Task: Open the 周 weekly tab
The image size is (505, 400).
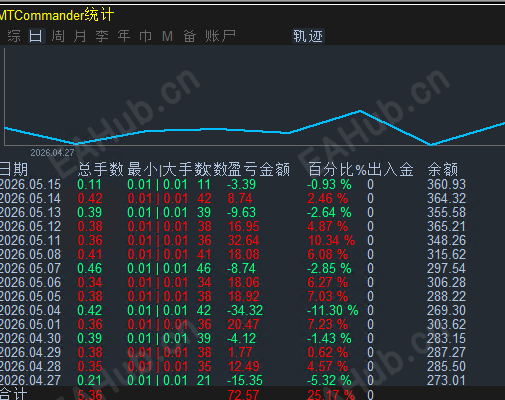Action: pyautogui.click(x=58, y=36)
